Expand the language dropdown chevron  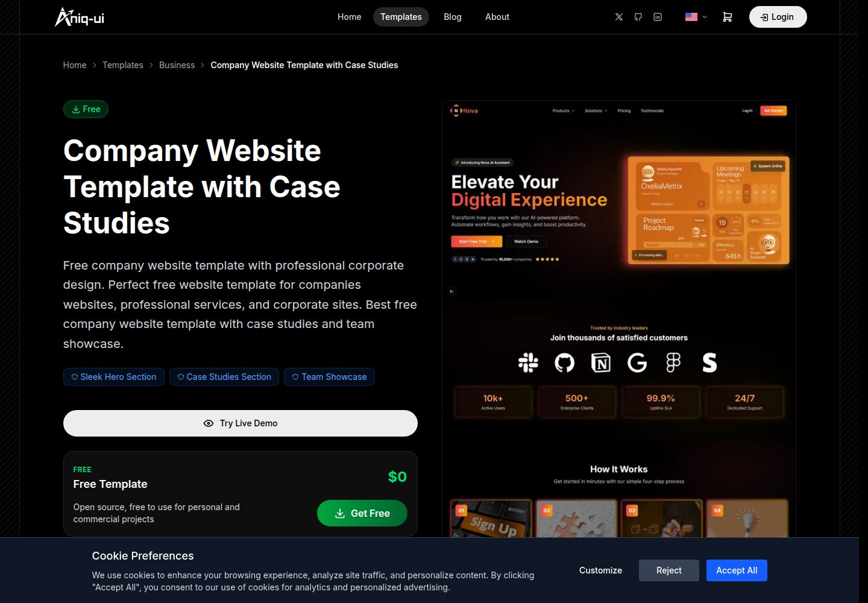click(x=705, y=17)
